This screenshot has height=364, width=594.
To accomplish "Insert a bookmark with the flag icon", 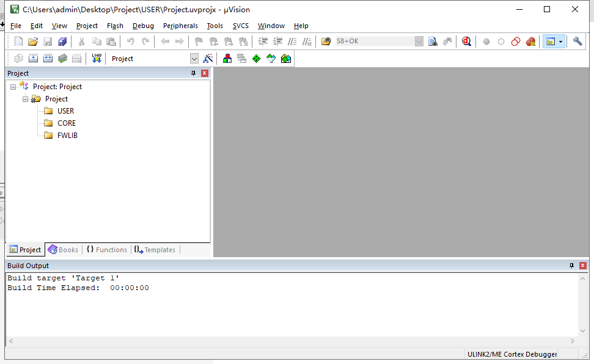I will point(199,42).
